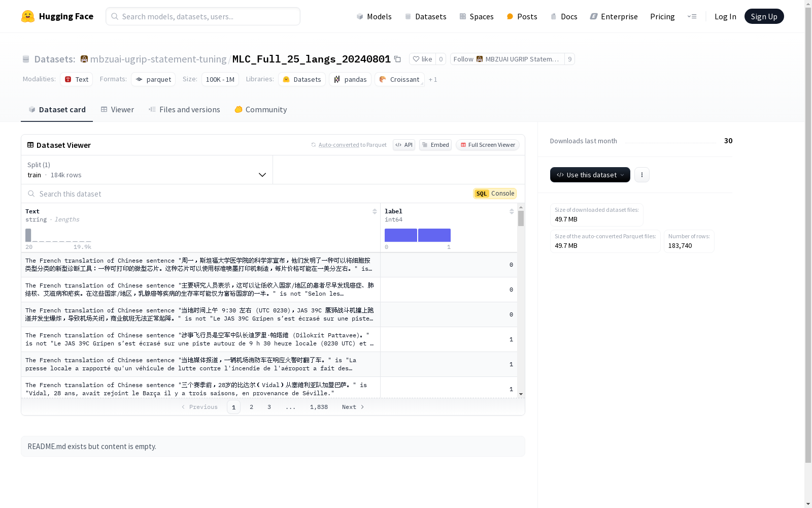812x508 pixels.
Task: Click the mbzuai organization avatar icon
Action: pos(84,59)
